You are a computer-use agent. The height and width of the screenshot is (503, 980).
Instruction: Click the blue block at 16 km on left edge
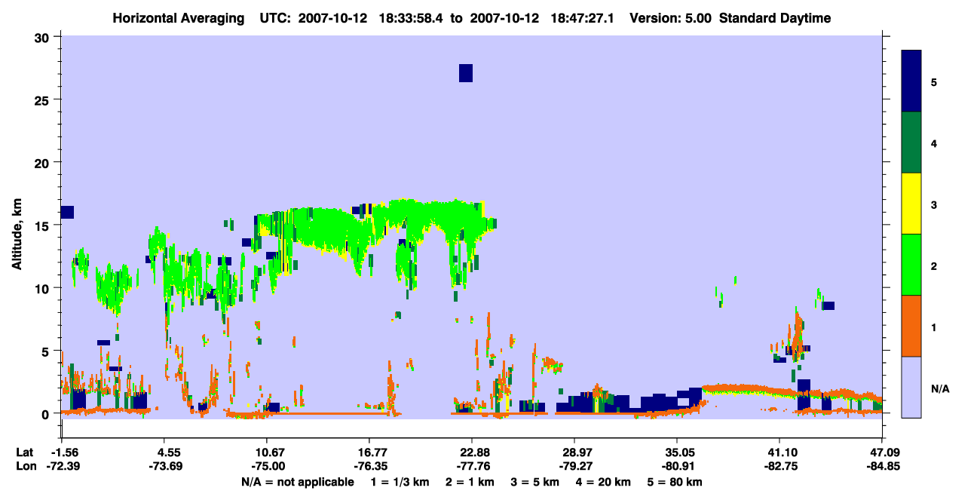[x=67, y=212]
